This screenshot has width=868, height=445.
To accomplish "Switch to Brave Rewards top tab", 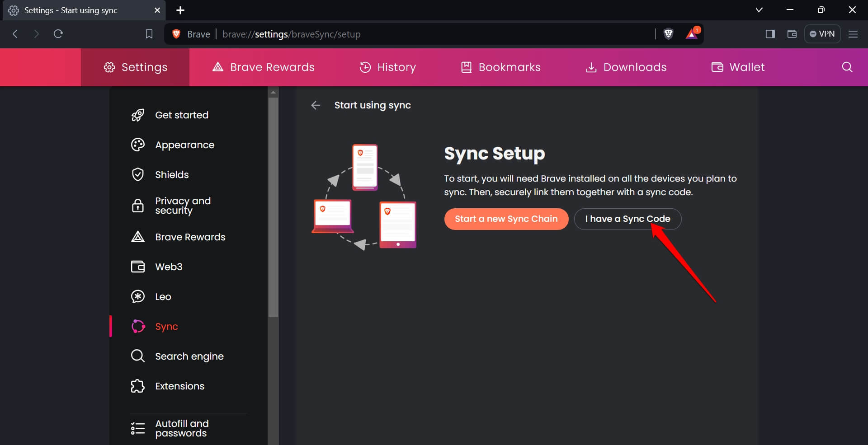I will (264, 67).
